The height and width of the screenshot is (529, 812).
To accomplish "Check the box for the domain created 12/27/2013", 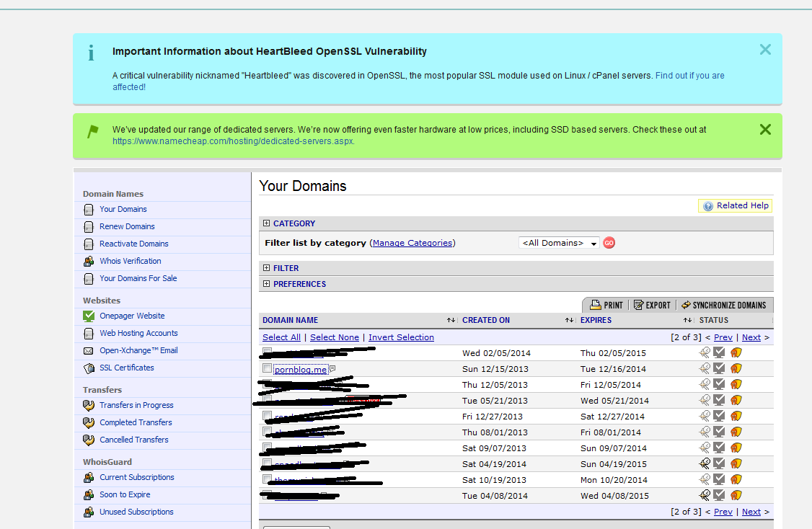I will (268, 416).
